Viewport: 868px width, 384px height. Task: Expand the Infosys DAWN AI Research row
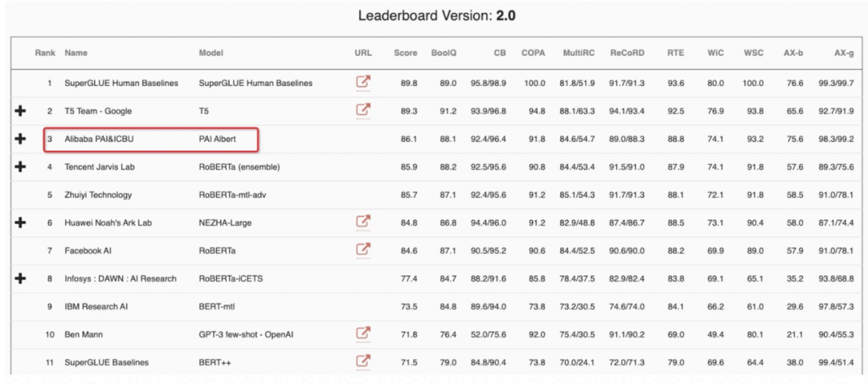[20, 278]
